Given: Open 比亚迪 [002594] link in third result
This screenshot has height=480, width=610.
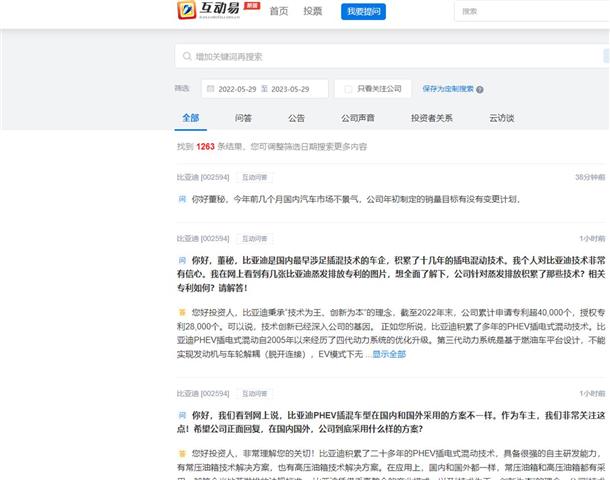Looking at the screenshot, I should (203, 394).
